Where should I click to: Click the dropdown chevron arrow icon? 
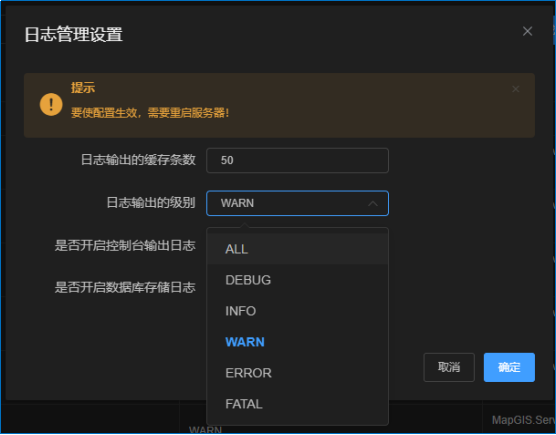tap(373, 203)
